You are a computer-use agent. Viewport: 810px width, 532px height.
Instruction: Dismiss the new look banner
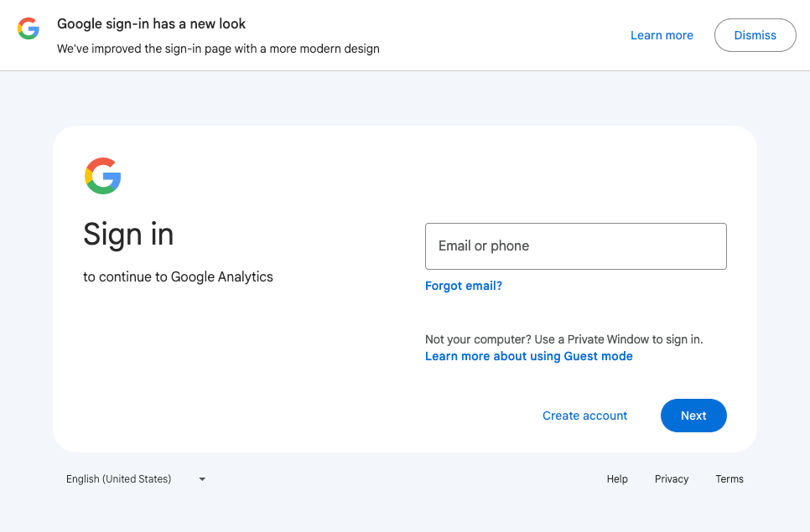[x=755, y=35]
